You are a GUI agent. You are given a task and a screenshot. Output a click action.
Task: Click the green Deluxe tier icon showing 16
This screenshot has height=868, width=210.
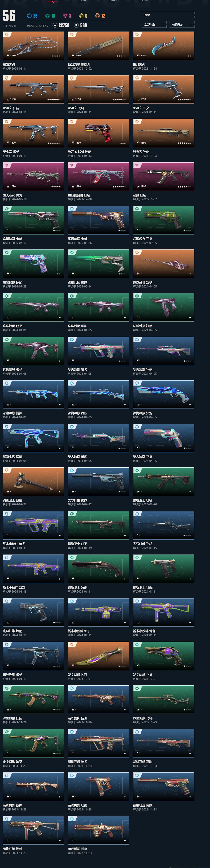[x=47, y=16]
